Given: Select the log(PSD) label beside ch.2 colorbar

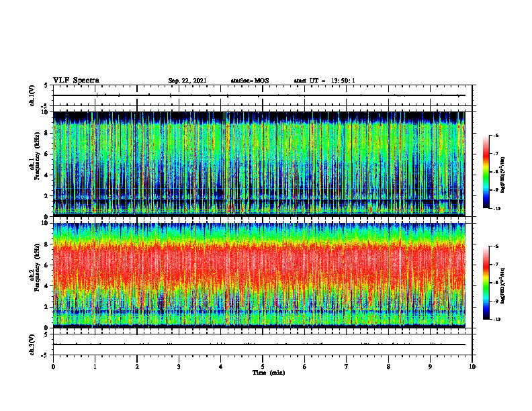Looking at the screenshot, I should pos(503,285).
